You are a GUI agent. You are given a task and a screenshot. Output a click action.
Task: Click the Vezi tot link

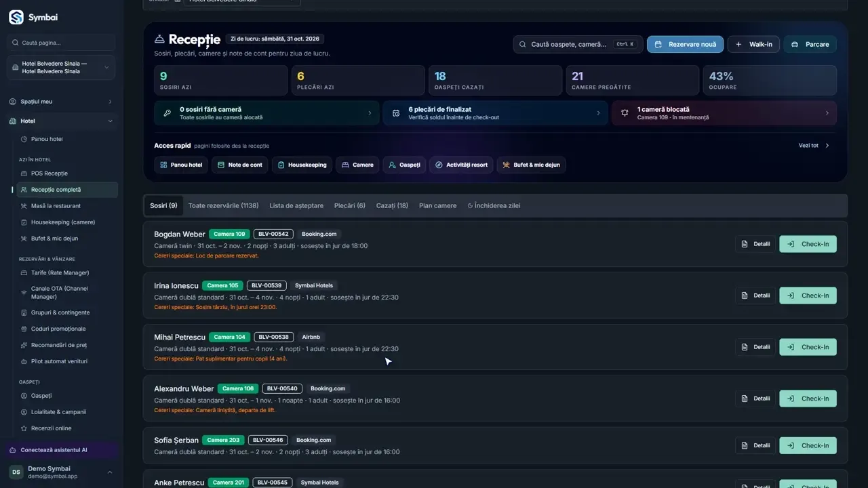(814, 145)
